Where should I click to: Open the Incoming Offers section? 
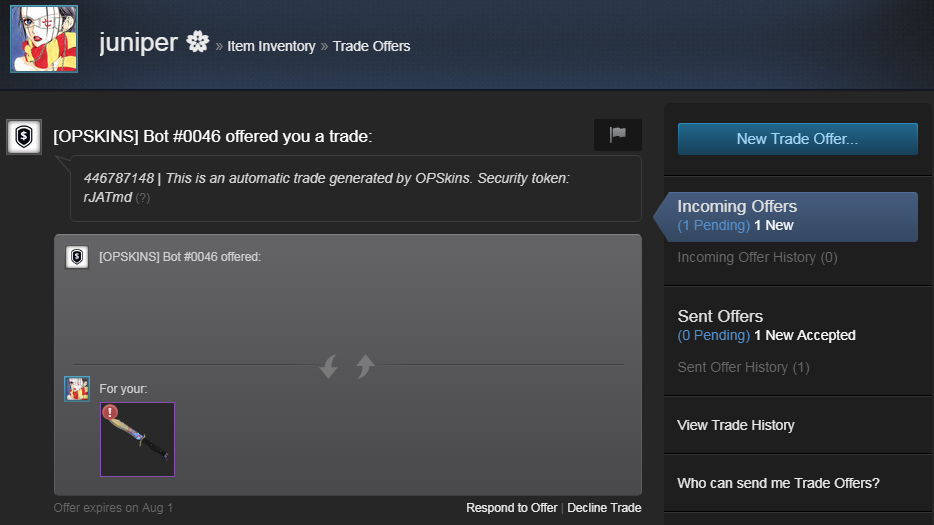coord(737,207)
